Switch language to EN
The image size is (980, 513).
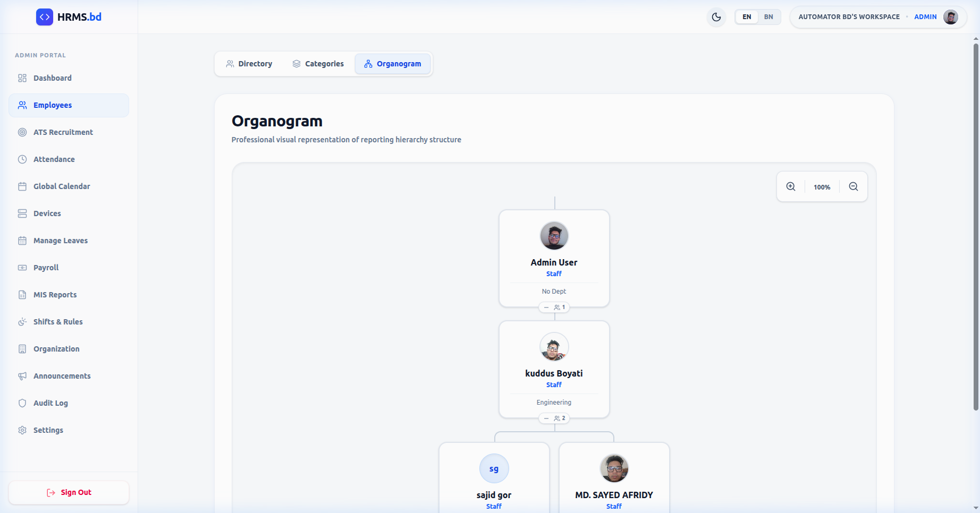(x=747, y=17)
